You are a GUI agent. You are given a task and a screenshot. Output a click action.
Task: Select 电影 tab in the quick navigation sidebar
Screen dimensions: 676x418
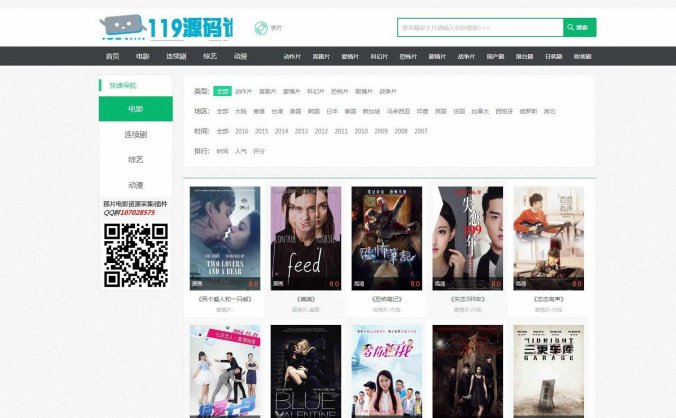pyautogui.click(x=135, y=108)
